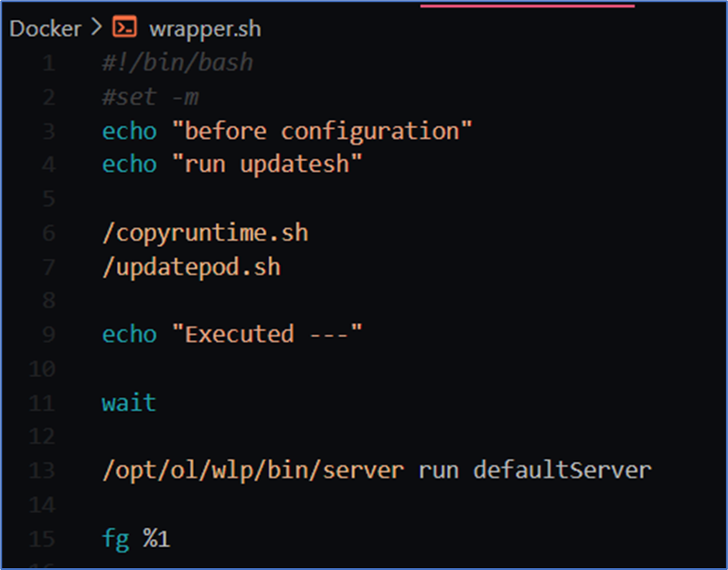Click the breadcrumb chevron separator after Docker

pos(97,28)
